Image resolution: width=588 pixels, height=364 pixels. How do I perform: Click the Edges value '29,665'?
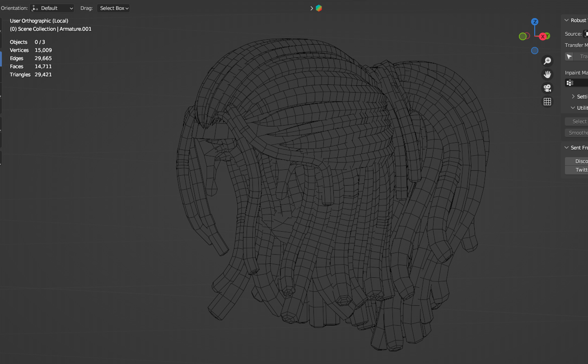point(43,58)
